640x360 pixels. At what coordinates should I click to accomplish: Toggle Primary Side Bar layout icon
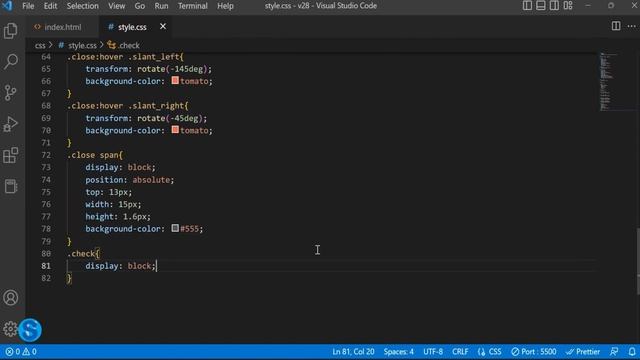pos(527,6)
